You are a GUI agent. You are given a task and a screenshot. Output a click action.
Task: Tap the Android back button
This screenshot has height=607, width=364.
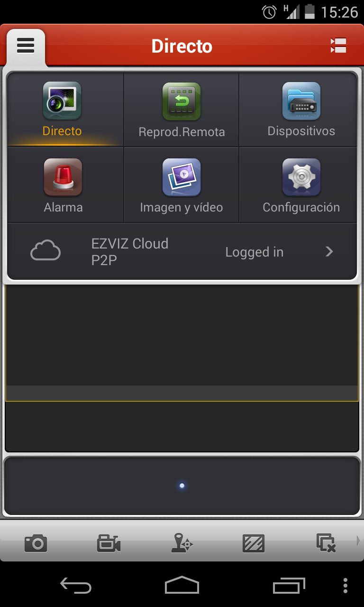tap(76, 586)
